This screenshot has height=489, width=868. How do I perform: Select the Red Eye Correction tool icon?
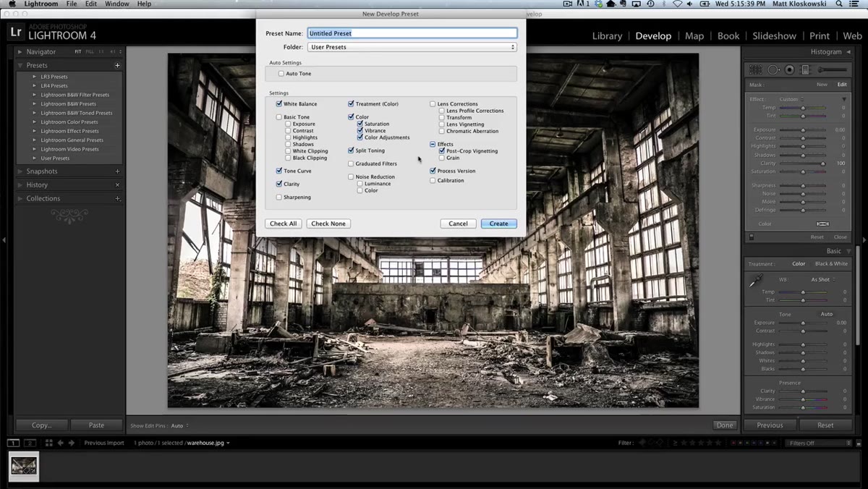(790, 69)
